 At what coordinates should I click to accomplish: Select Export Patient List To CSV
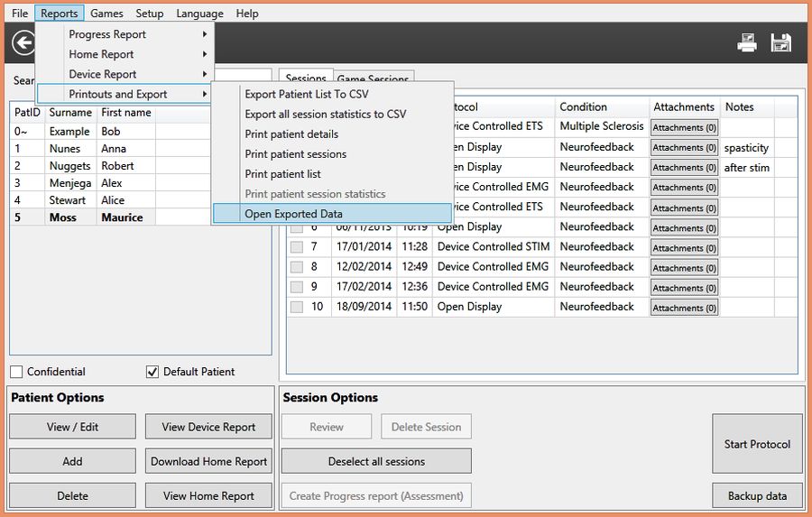pos(307,94)
